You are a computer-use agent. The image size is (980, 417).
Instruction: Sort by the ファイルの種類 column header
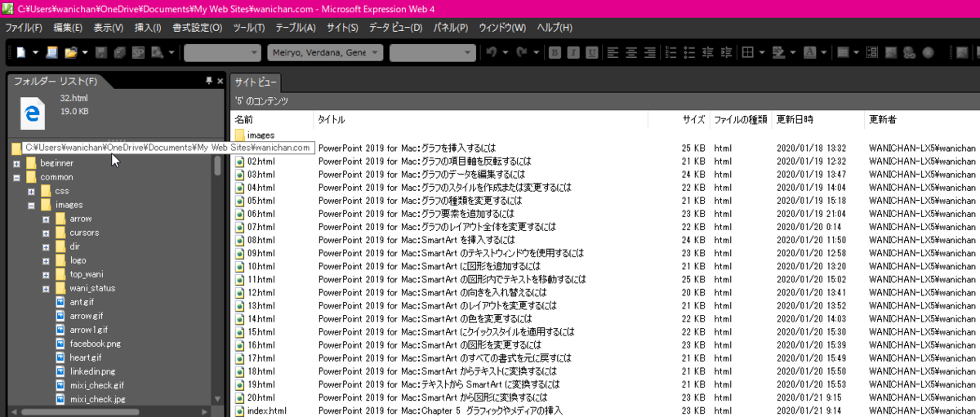(x=741, y=119)
